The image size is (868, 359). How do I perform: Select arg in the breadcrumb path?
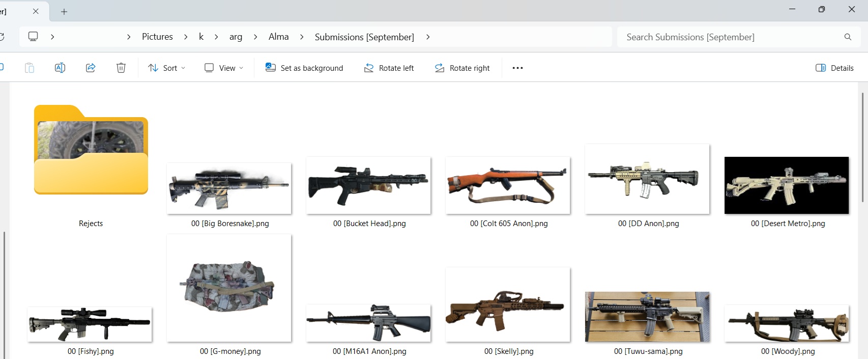point(236,37)
